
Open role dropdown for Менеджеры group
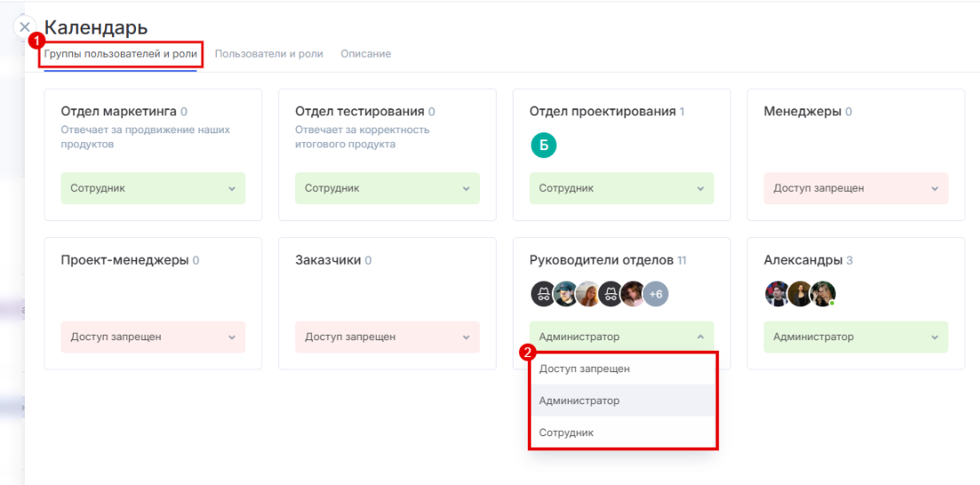(856, 188)
